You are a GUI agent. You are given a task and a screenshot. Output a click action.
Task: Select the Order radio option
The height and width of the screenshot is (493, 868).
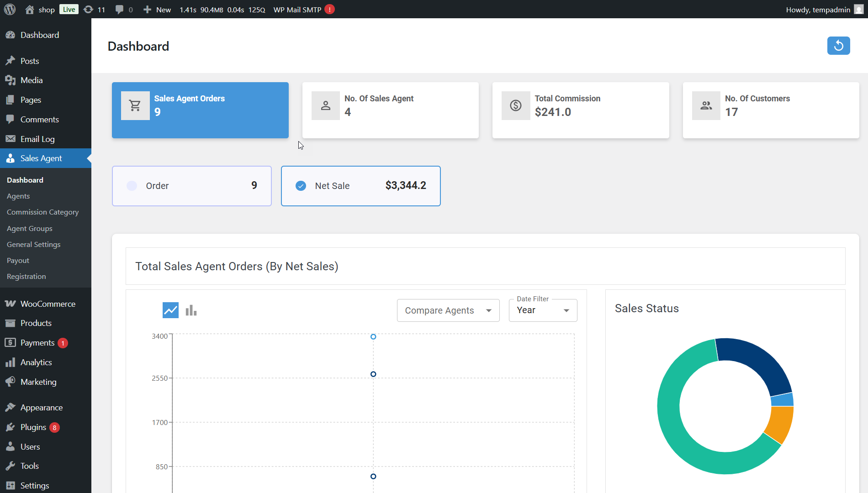(x=132, y=186)
